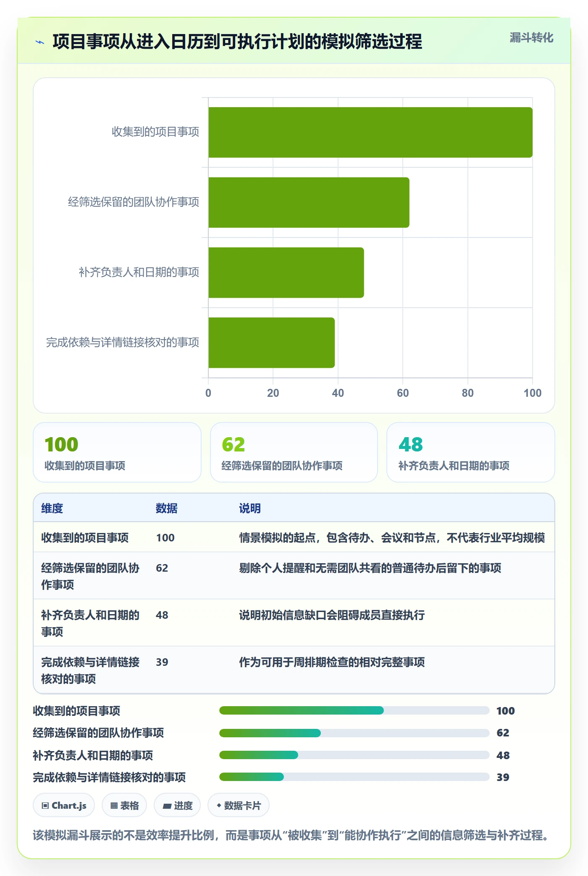Click the 数据 table column header
The image size is (588, 876).
tap(167, 508)
